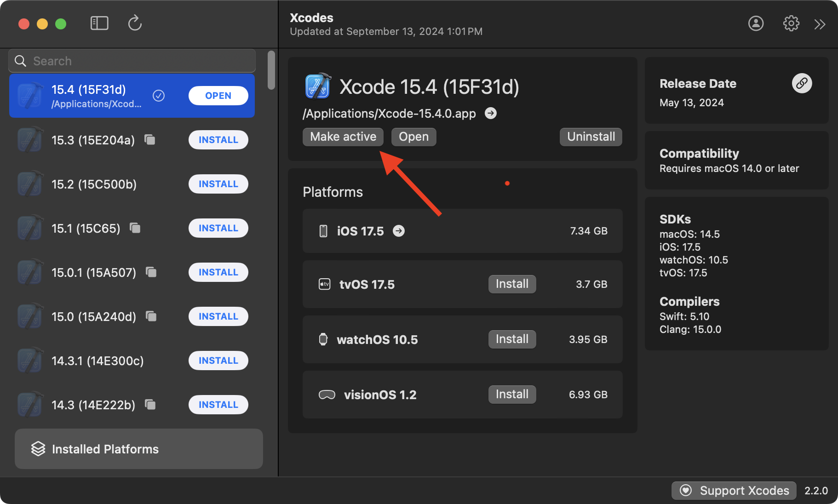Open the Installed Platforms panel
Screen dimensions: 838x504
(138, 449)
